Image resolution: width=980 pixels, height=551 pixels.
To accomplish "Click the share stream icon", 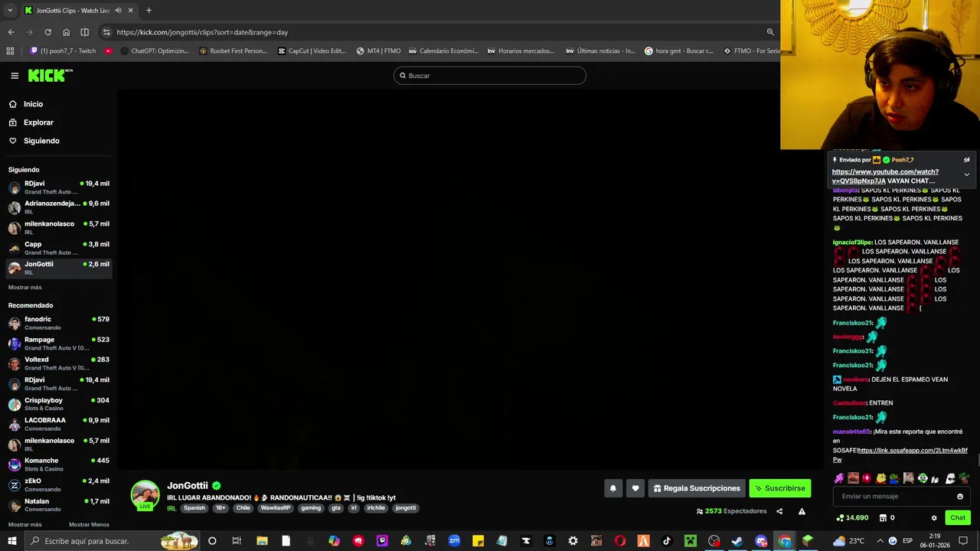I will point(779,511).
